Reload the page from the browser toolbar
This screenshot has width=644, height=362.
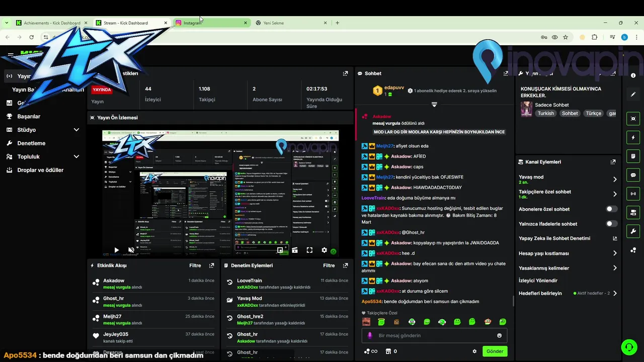(31, 37)
